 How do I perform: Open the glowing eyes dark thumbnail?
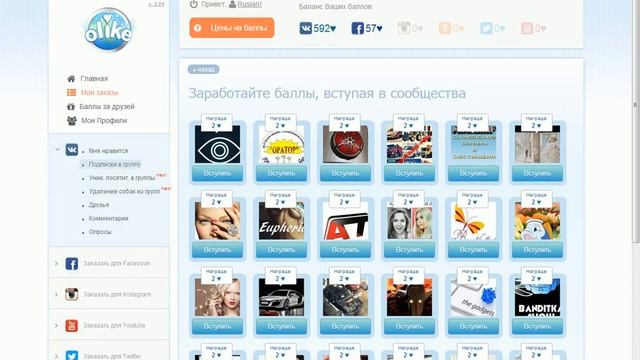click(409, 297)
